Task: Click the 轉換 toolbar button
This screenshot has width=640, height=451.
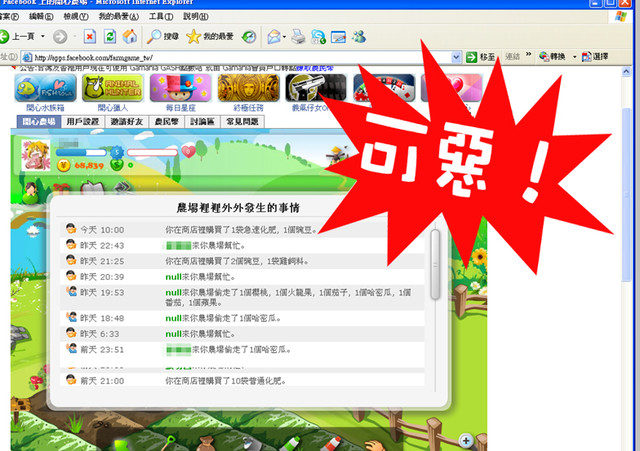Action: pyautogui.click(x=552, y=57)
